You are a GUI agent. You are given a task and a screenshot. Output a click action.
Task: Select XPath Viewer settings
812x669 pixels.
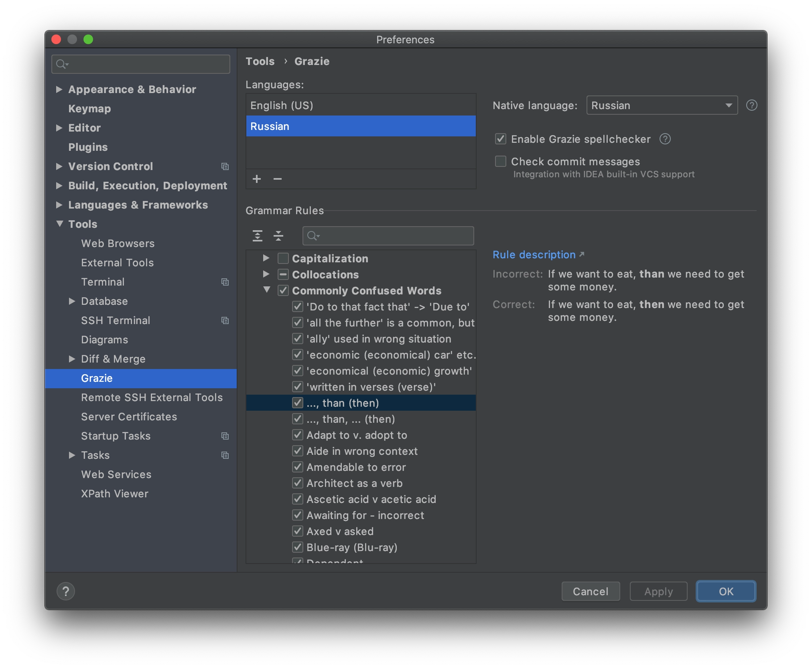point(114,494)
